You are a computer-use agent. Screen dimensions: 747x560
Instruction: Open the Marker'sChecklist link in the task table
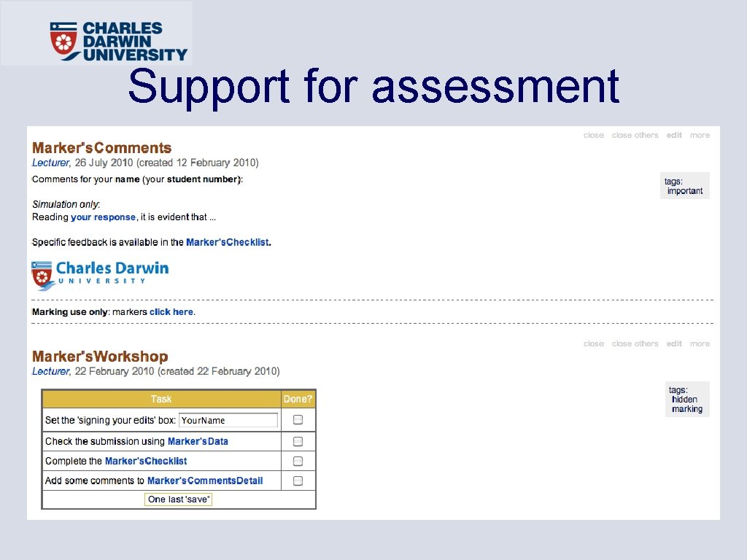click(x=146, y=461)
